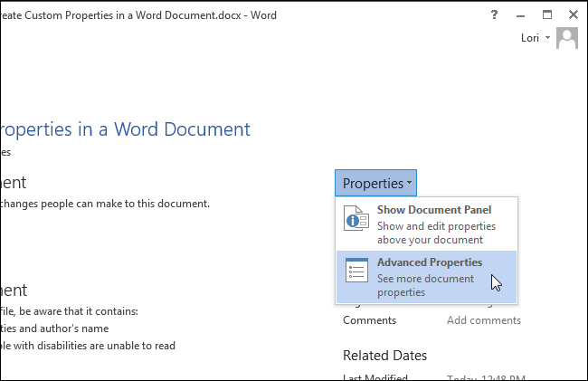Screen dimensions: 588x381
Task: Click the Show Document Panel icon
Action: point(356,218)
